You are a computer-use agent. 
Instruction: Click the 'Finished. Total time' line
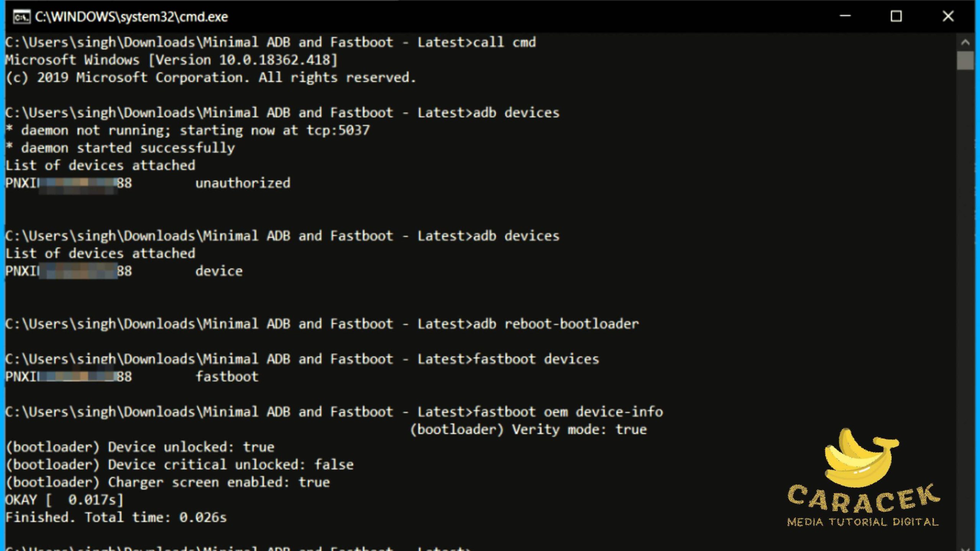(116, 517)
